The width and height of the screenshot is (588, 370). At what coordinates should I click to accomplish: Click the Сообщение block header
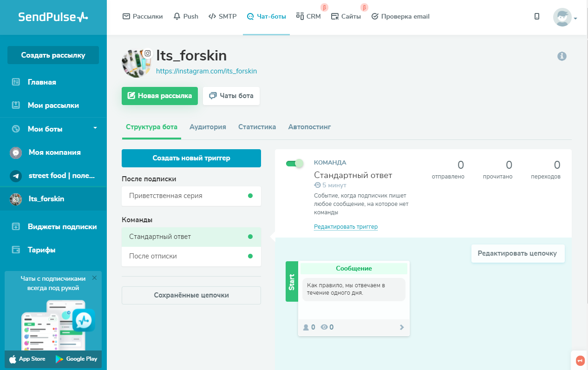pyautogui.click(x=354, y=269)
